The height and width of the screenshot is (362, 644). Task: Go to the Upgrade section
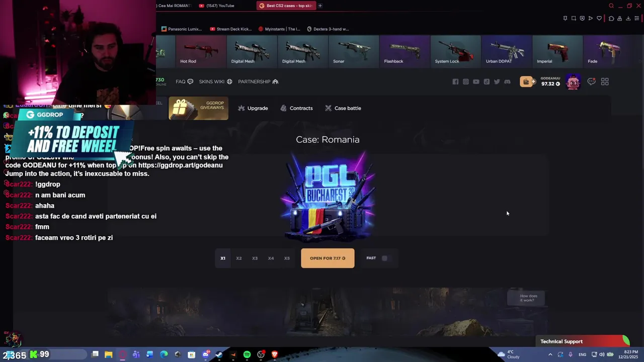tap(253, 108)
